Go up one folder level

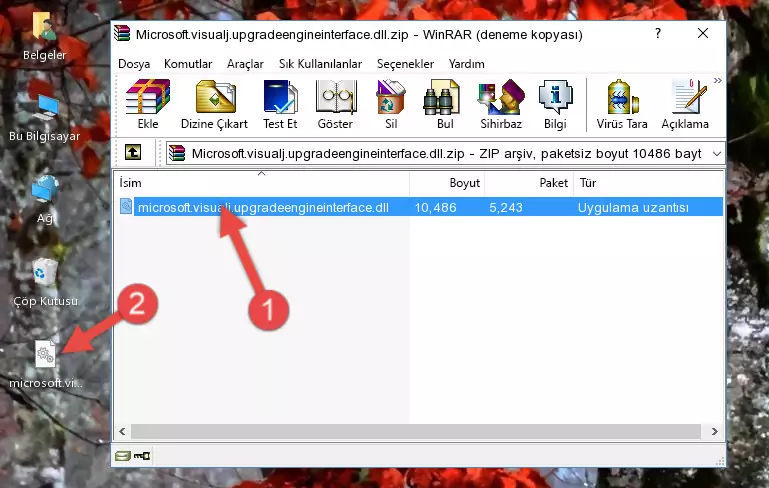coord(133,153)
